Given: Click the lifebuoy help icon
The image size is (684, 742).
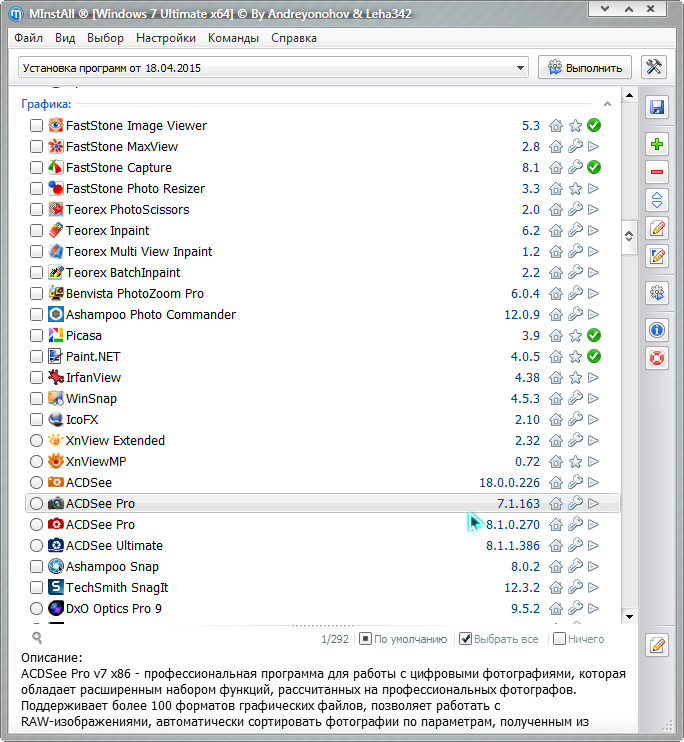Looking at the screenshot, I should click(657, 358).
